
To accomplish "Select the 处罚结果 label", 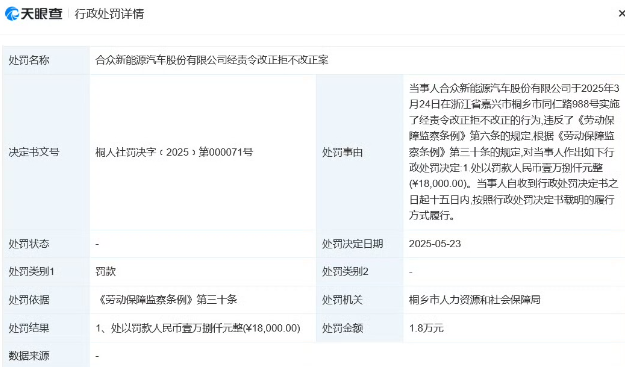I will (x=29, y=328).
